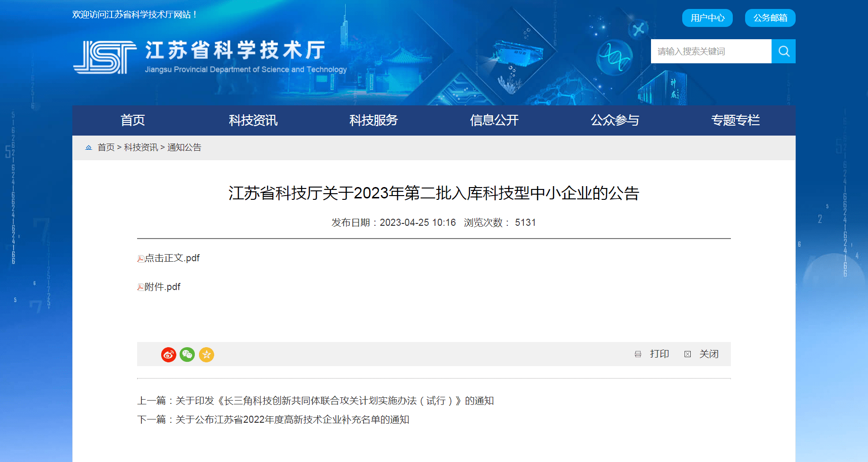Focus the search keyword input field

click(x=711, y=51)
